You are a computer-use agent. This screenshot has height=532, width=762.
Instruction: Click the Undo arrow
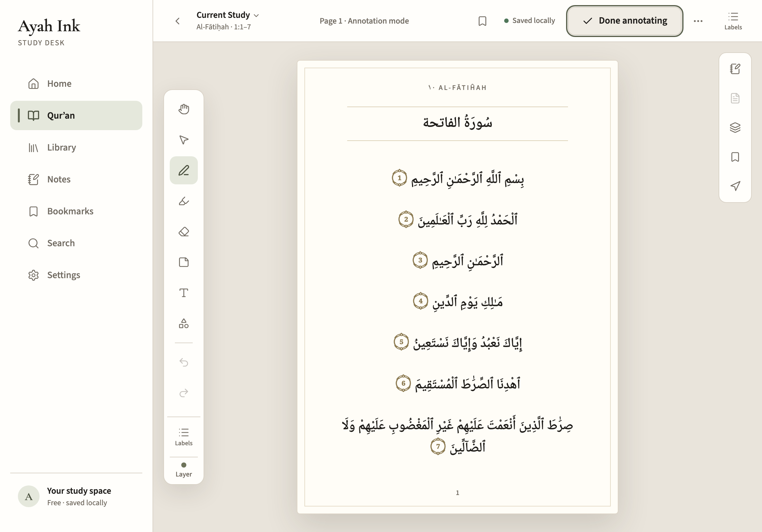pyautogui.click(x=183, y=362)
